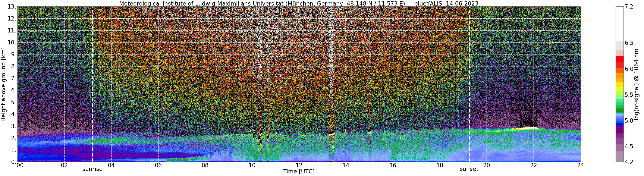
Task: Click the '6.0' colorbar tick value
Action: tap(629, 69)
